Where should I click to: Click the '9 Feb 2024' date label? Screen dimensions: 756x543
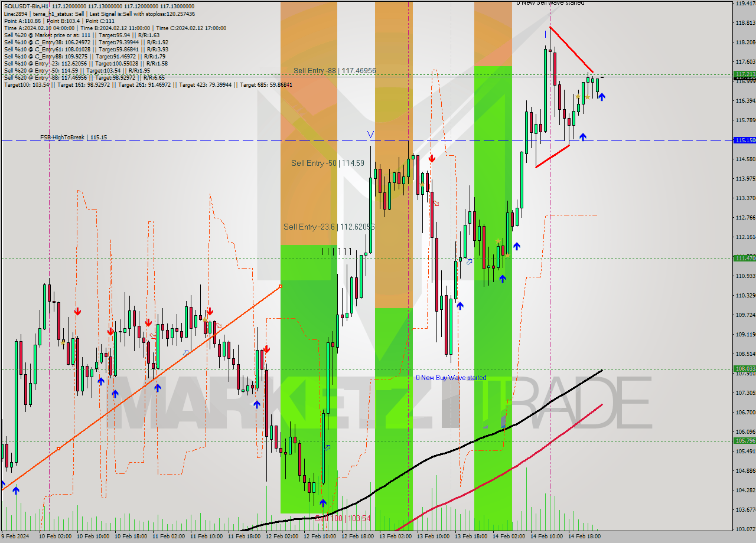(x=14, y=537)
